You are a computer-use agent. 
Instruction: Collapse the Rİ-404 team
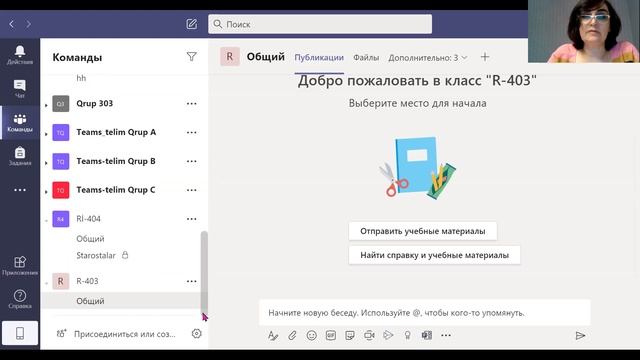click(x=46, y=220)
